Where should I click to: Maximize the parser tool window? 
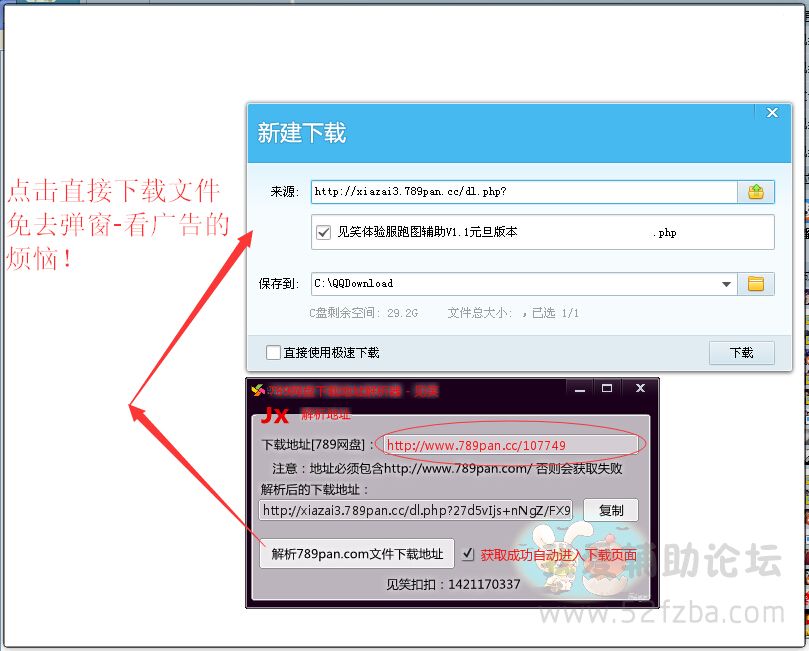tap(607, 388)
